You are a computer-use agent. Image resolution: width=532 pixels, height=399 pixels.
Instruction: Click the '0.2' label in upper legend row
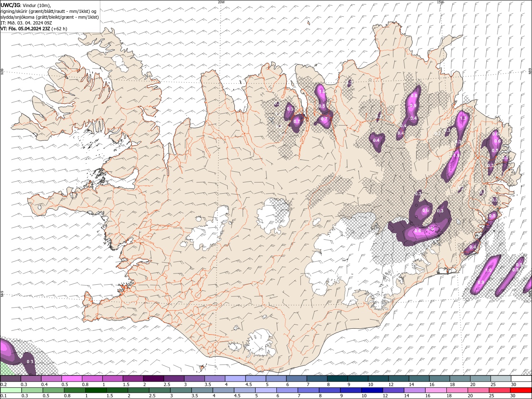pyautogui.click(x=3, y=385)
